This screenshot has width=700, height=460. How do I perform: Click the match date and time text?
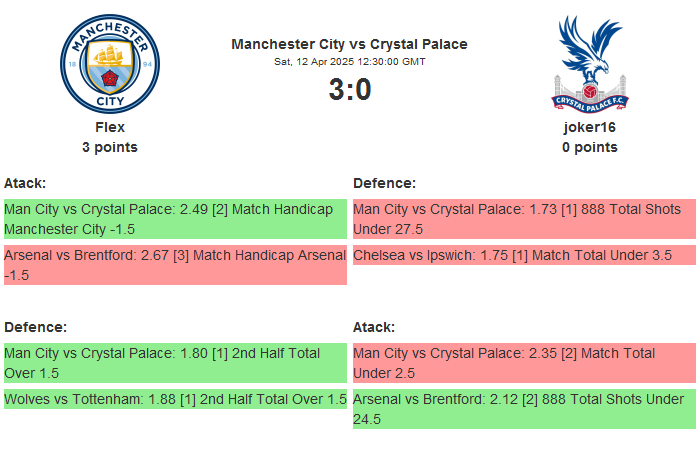point(349,62)
